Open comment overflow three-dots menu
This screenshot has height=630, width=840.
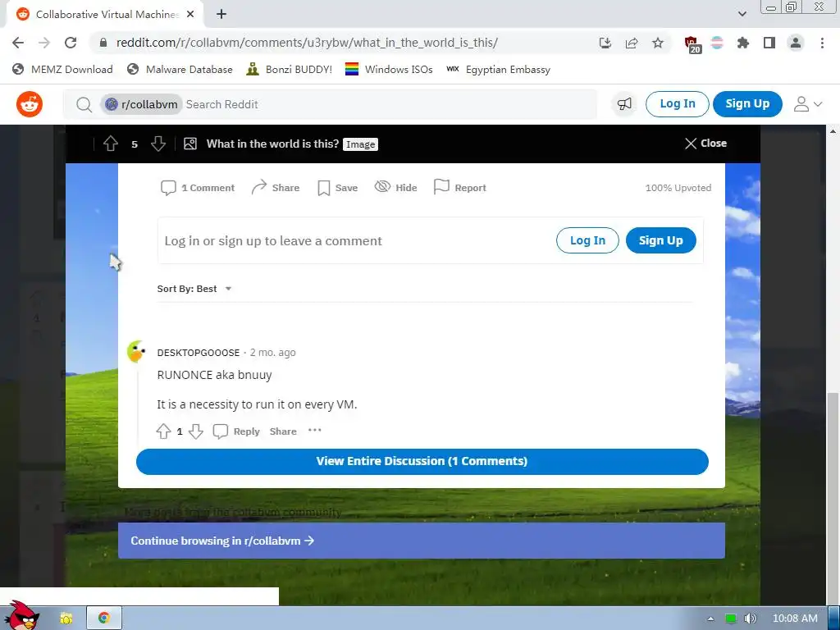(x=315, y=430)
